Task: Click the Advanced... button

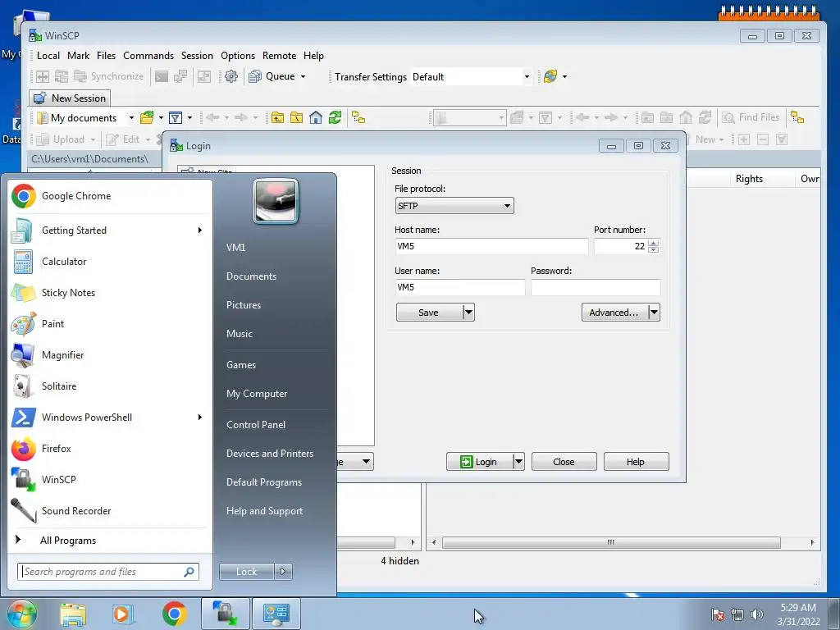Action: point(614,313)
